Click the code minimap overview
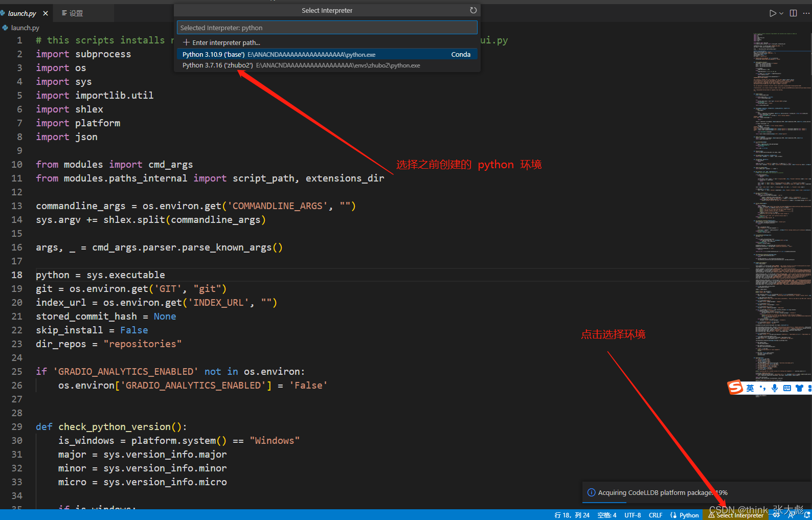 [x=782, y=215]
